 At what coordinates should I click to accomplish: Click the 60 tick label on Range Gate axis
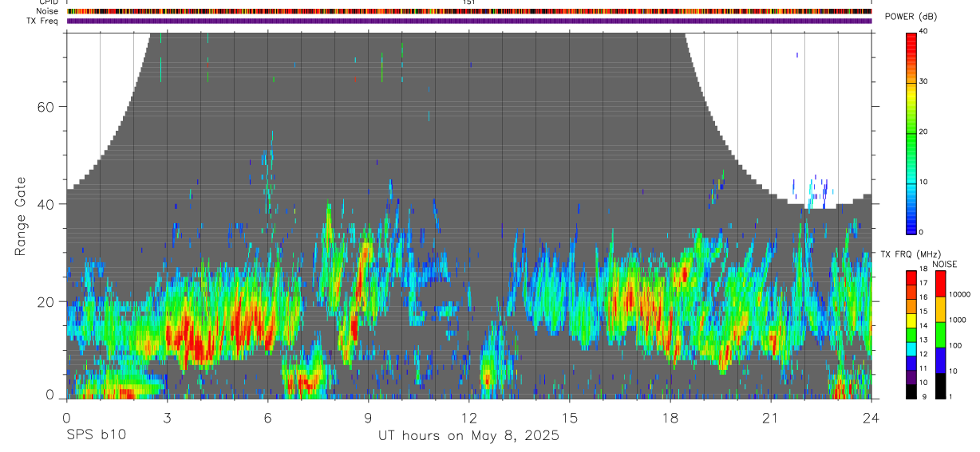click(46, 107)
